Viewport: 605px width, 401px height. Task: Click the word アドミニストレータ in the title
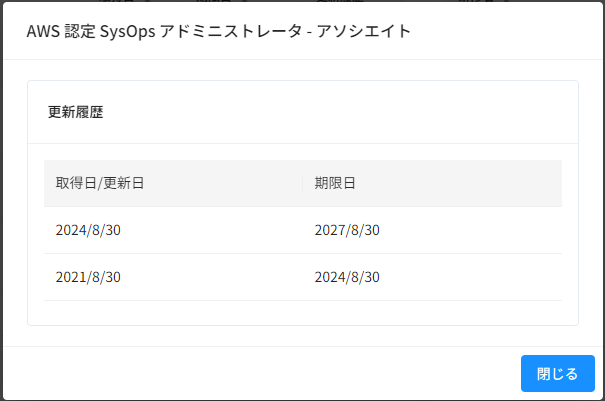(x=231, y=31)
